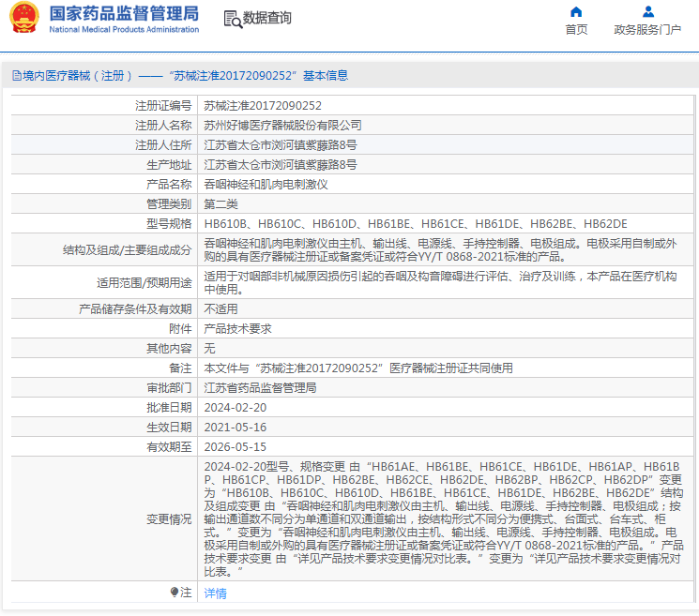Click the 变更情况 row label
699x616 pixels.
click(169, 519)
